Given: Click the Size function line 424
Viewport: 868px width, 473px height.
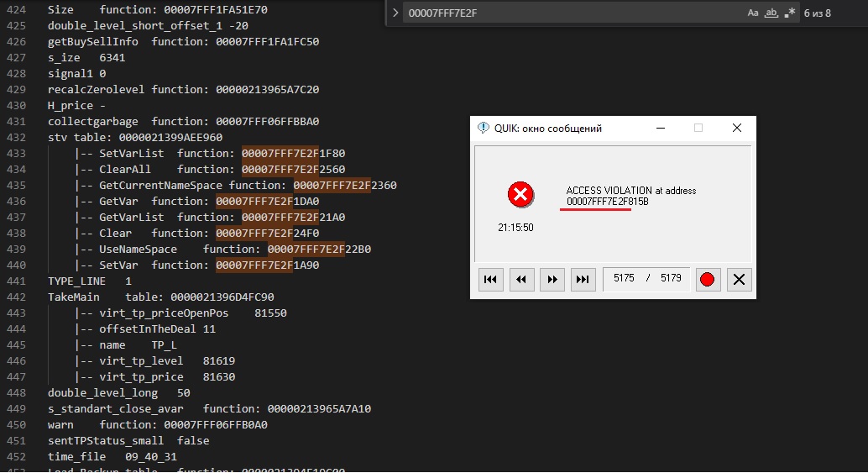Looking at the screenshot, I should tap(158, 10).
